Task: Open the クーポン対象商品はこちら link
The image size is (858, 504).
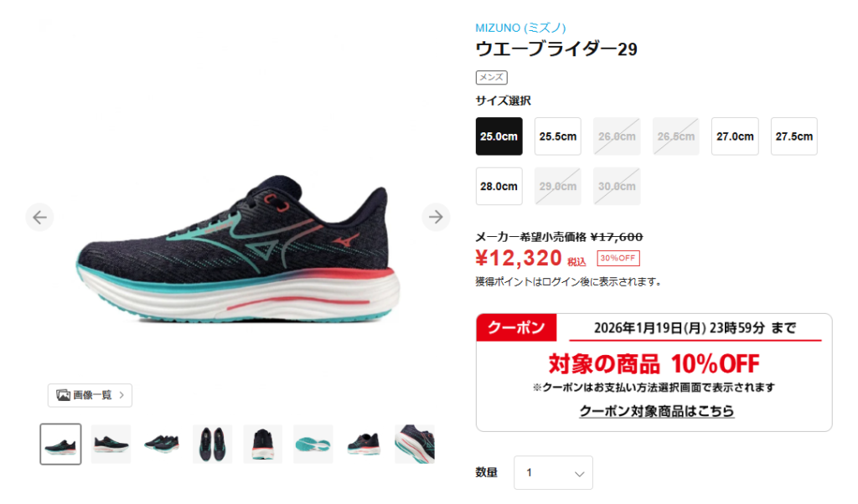Action: pos(657,411)
